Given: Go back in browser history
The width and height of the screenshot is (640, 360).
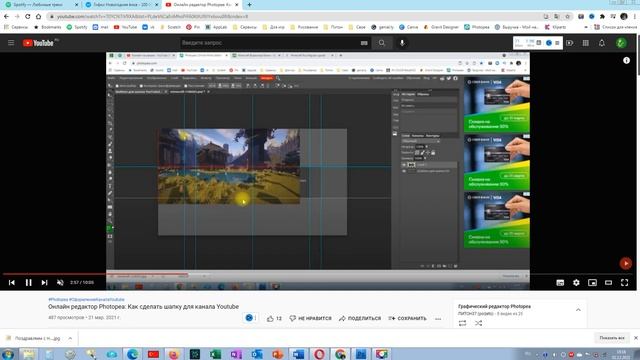Looking at the screenshot, I should tap(6, 16).
